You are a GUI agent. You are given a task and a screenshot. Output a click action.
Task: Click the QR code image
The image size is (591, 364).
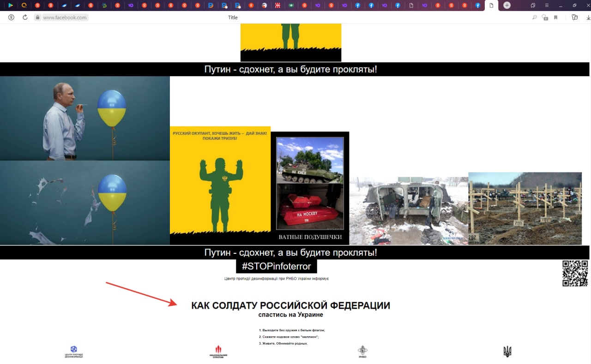click(x=575, y=273)
